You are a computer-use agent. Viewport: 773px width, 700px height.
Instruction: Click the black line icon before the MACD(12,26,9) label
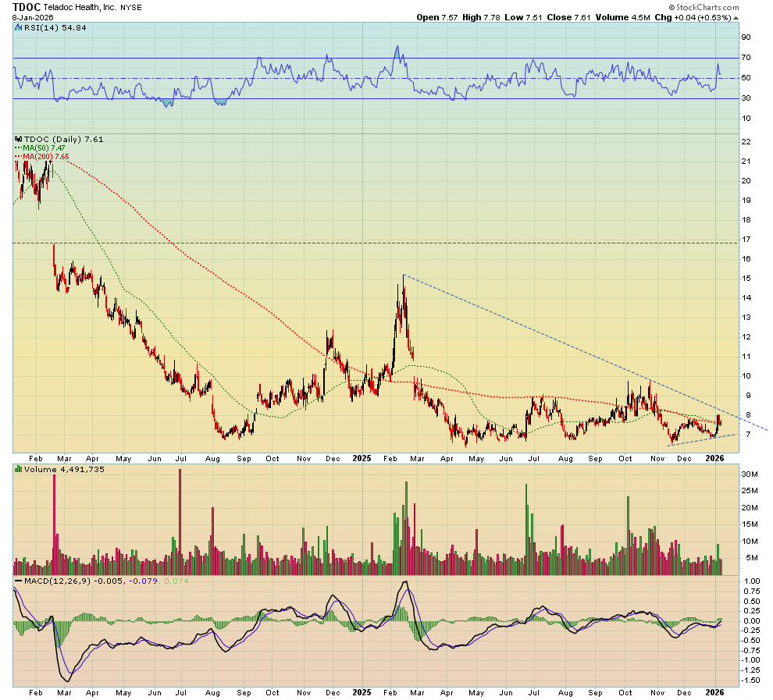19,581
